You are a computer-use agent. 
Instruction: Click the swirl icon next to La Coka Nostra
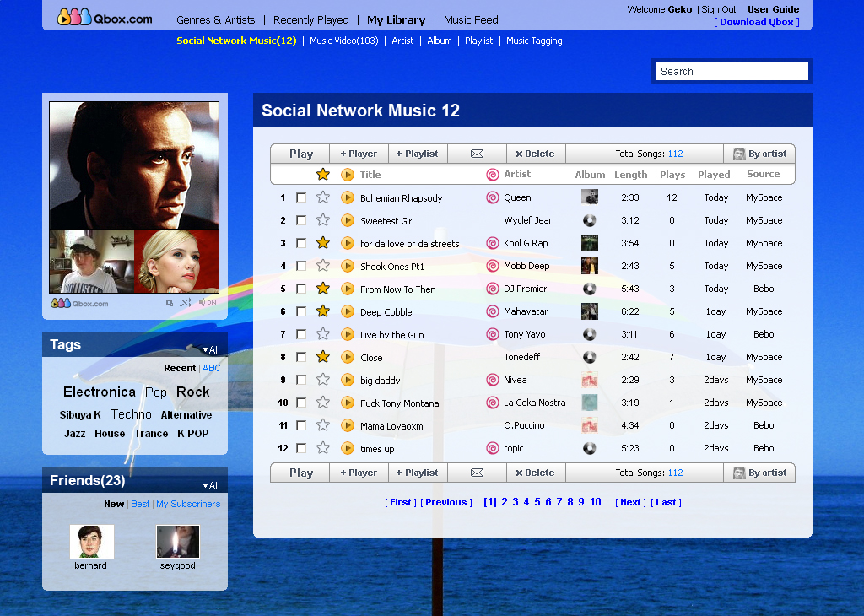coord(493,403)
